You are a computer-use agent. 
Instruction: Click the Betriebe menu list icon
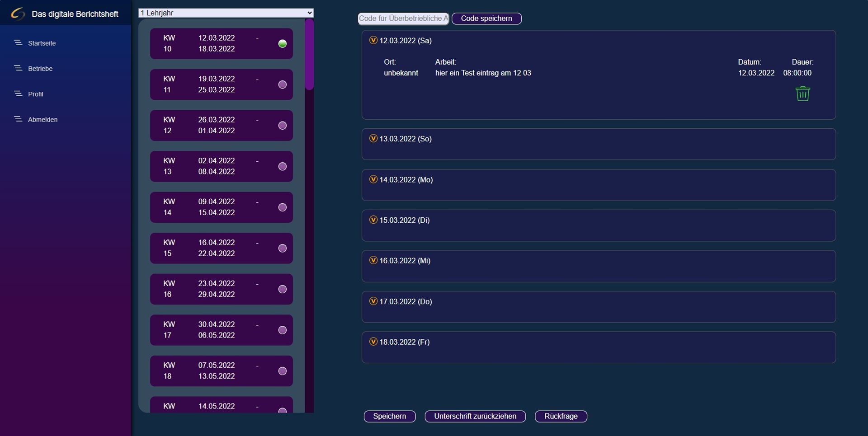[18, 68]
